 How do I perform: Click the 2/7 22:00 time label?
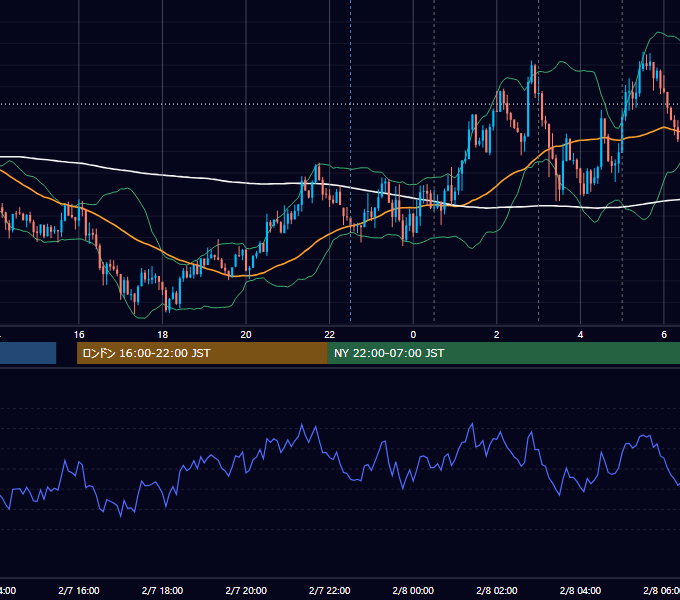[x=330, y=591]
